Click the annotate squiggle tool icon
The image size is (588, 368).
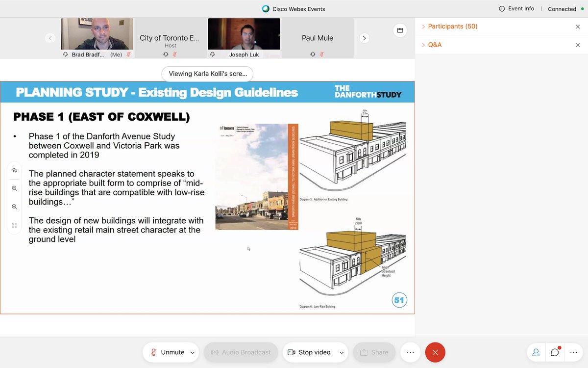tap(14, 170)
